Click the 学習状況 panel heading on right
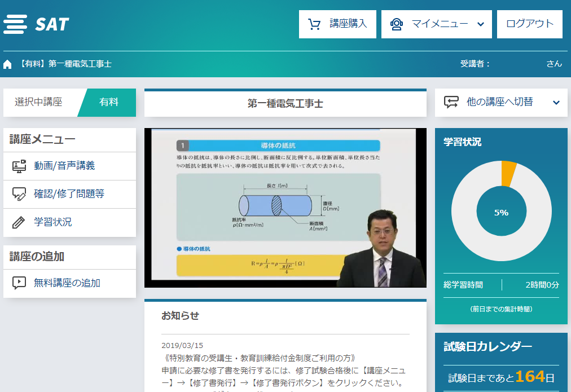Viewport: 571px width, 392px height. [x=462, y=142]
